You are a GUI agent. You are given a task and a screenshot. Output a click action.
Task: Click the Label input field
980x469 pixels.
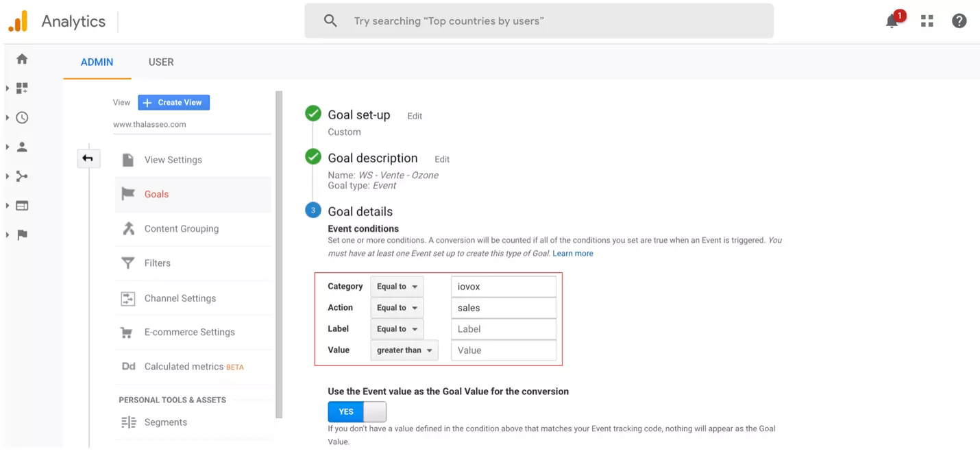pos(503,329)
